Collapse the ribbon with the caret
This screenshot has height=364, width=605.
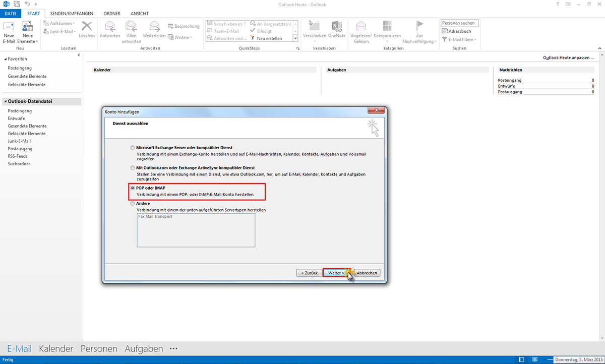tap(599, 48)
